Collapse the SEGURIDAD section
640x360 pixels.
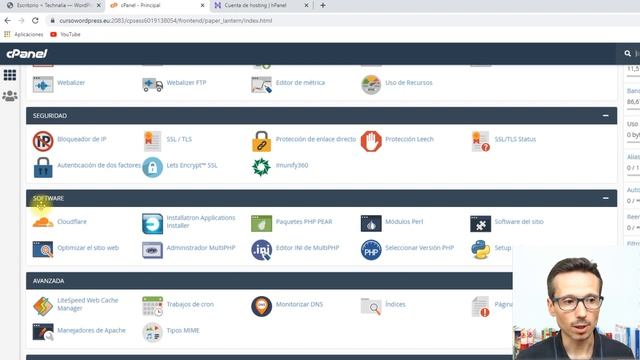click(605, 116)
